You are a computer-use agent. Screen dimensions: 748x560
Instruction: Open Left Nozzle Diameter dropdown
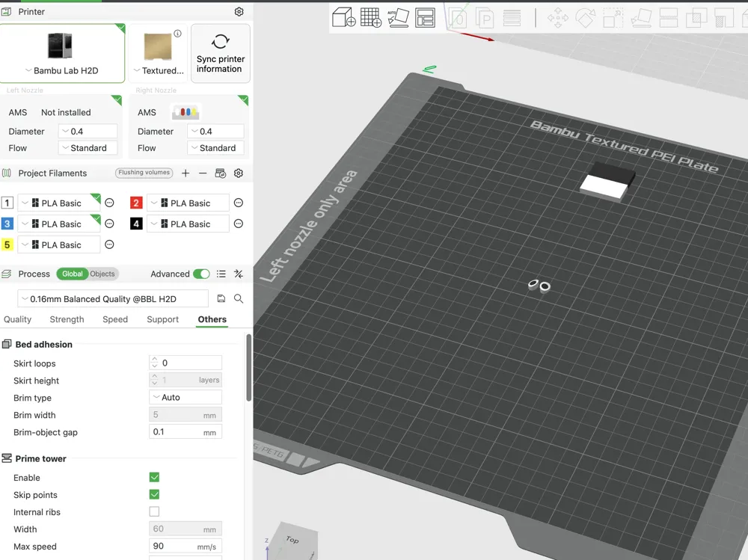(88, 131)
